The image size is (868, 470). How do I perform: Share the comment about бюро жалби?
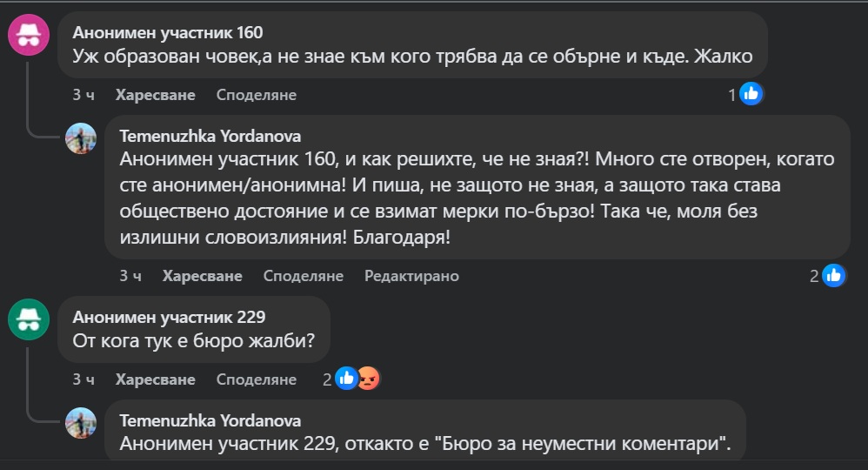(257, 379)
